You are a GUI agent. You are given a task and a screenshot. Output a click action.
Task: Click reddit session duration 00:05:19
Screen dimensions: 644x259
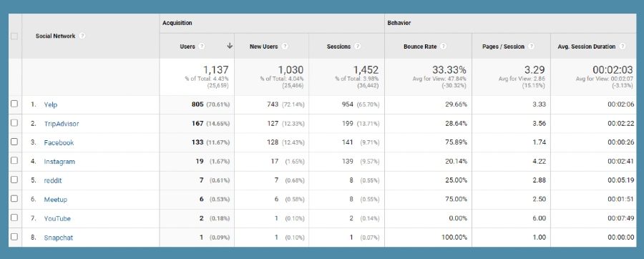(x=620, y=180)
